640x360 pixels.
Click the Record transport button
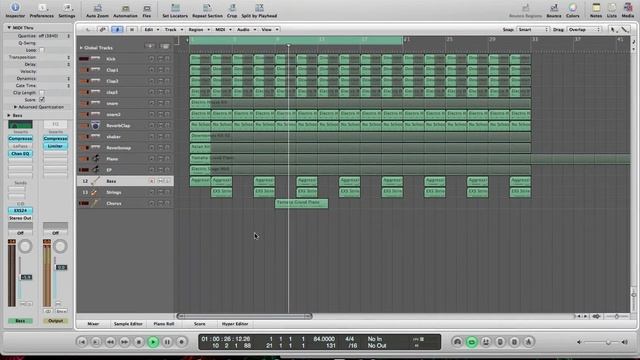pyautogui.click(x=182, y=342)
